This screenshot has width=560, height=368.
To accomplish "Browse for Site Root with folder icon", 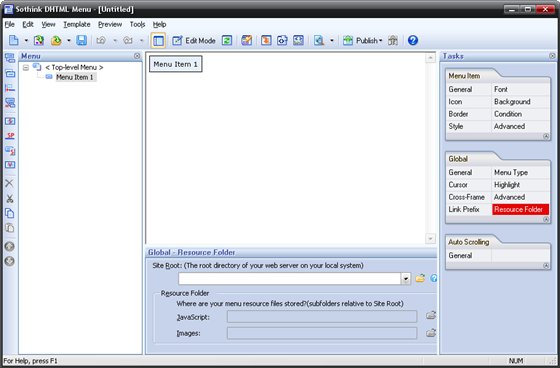I will (420, 278).
